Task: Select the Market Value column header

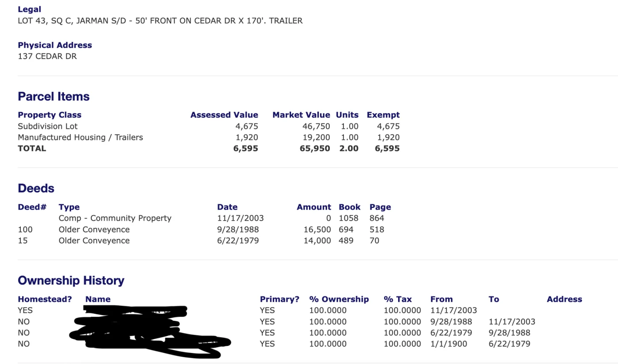Action: click(x=301, y=115)
